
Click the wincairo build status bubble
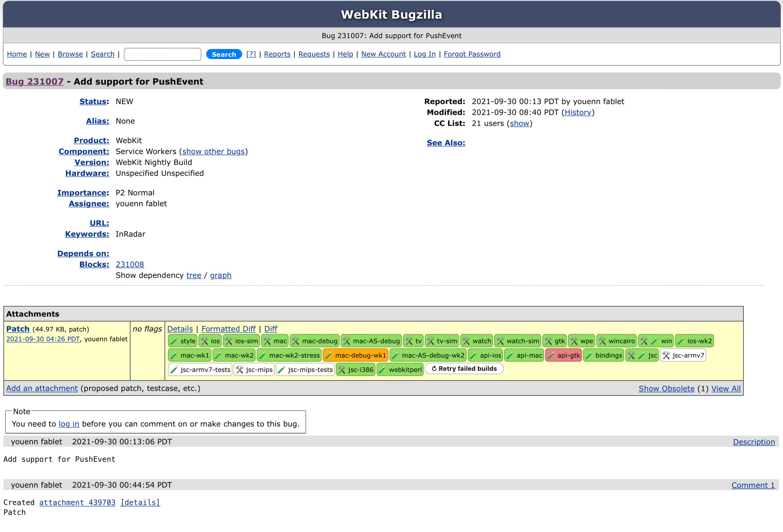pyautogui.click(x=616, y=341)
